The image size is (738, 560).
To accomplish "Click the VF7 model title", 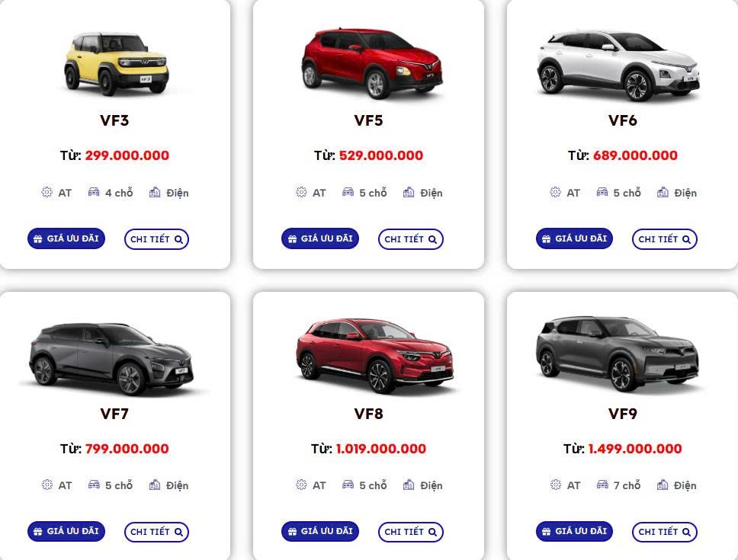I will 114,414.
